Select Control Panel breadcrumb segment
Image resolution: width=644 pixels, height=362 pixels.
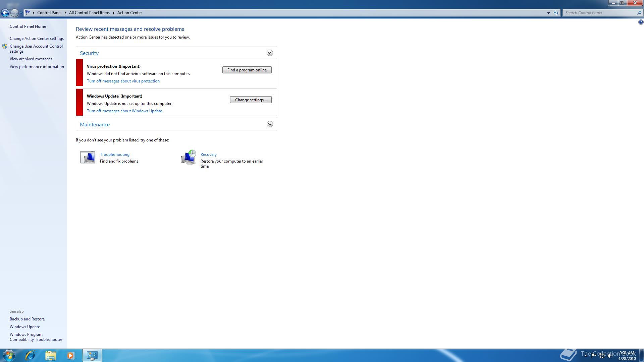click(x=49, y=13)
